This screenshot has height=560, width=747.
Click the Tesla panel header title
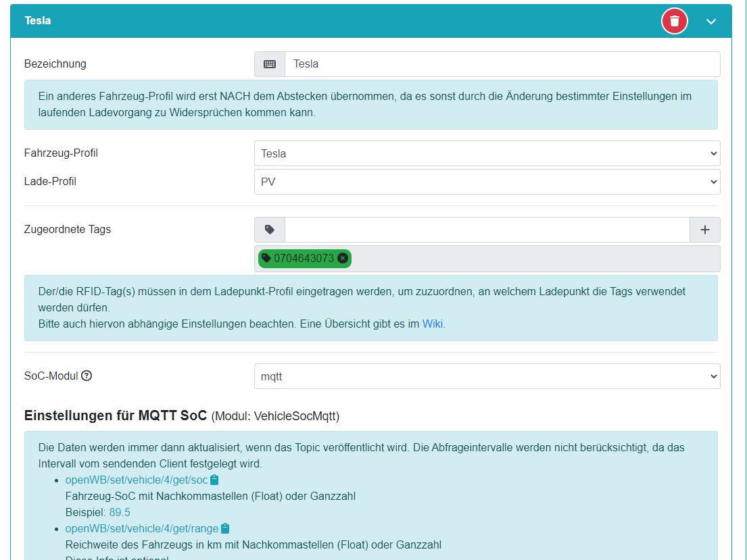(38, 20)
